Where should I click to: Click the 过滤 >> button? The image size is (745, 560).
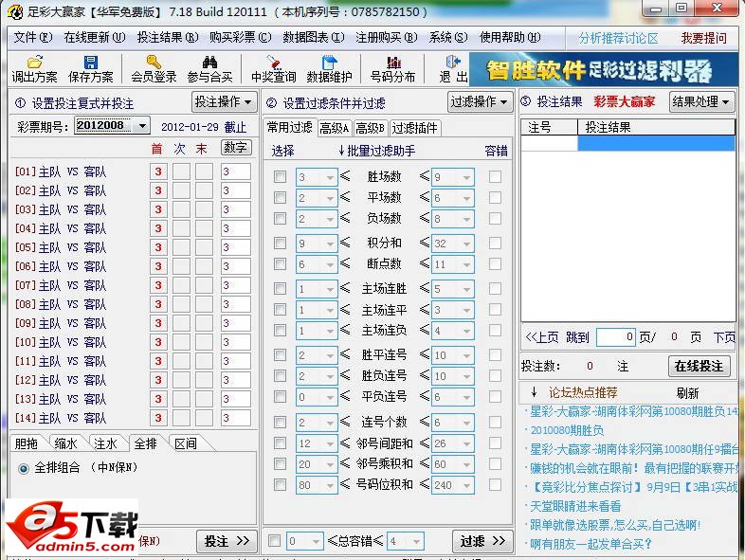pyautogui.click(x=482, y=541)
